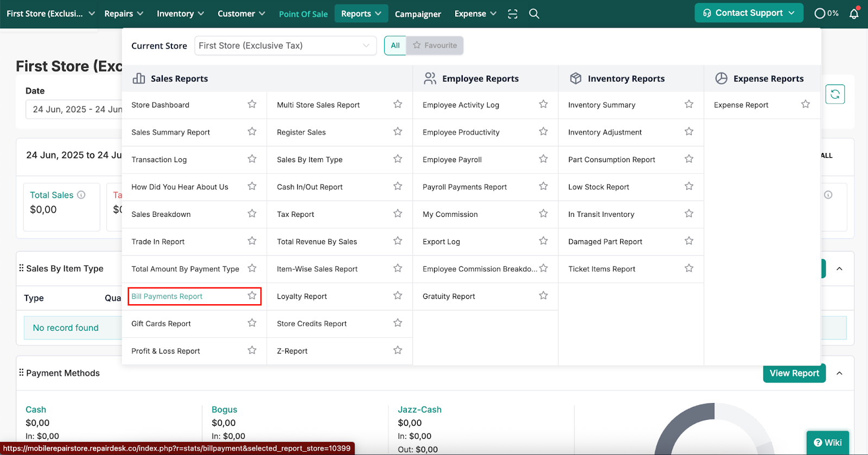
Task: Star the Profit & Loss Report
Action: pyautogui.click(x=252, y=350)
